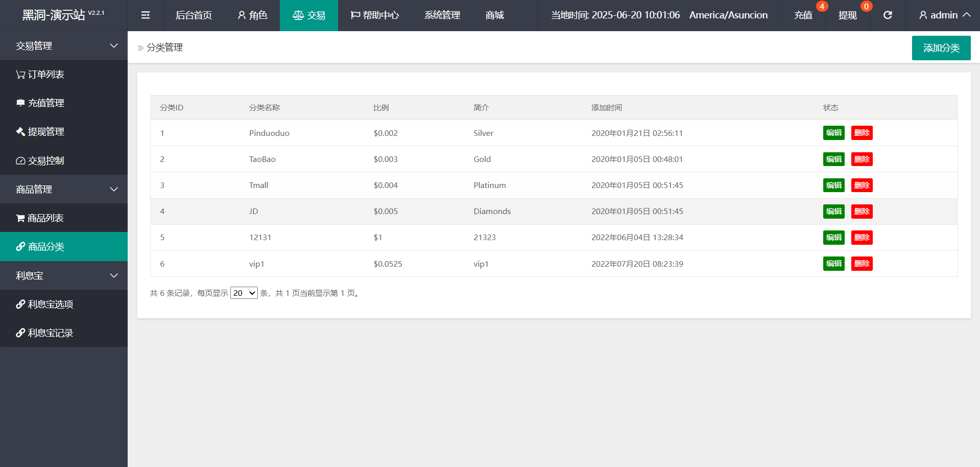
Task: Click 删除 for the JD row
Action: point(862,212)
